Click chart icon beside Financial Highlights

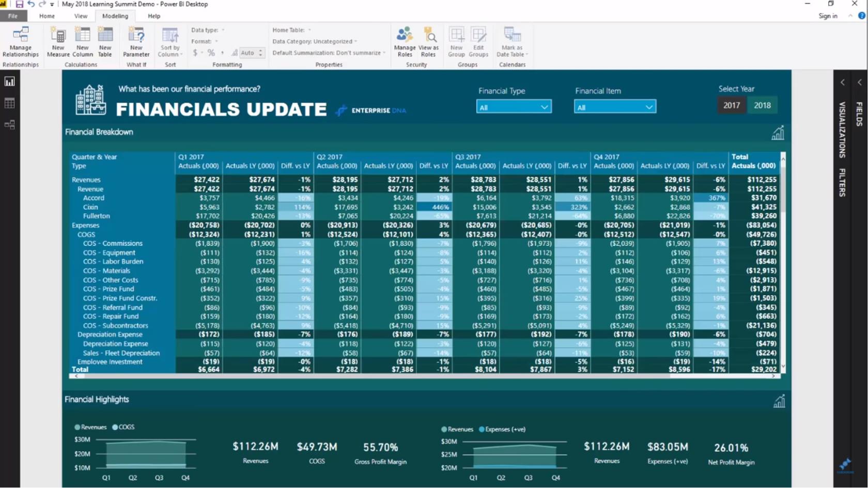[x=779, y=401]
